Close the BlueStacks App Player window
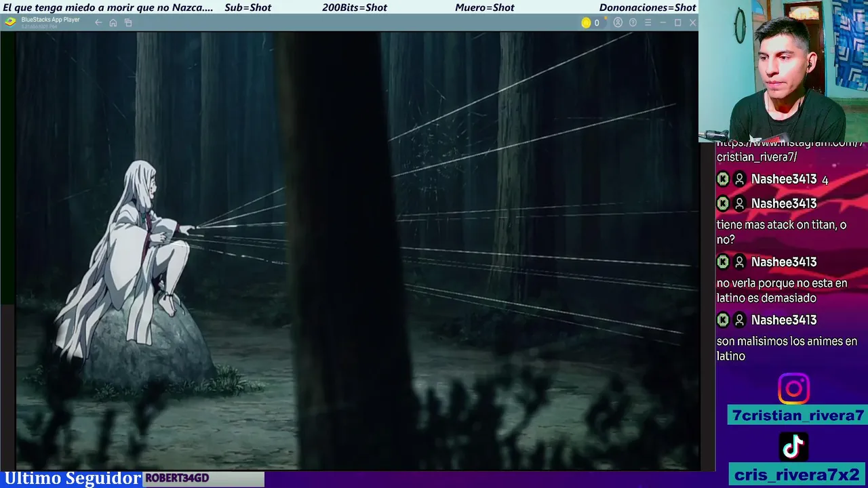This screenshot has height=488, width=868. (692, 22)
